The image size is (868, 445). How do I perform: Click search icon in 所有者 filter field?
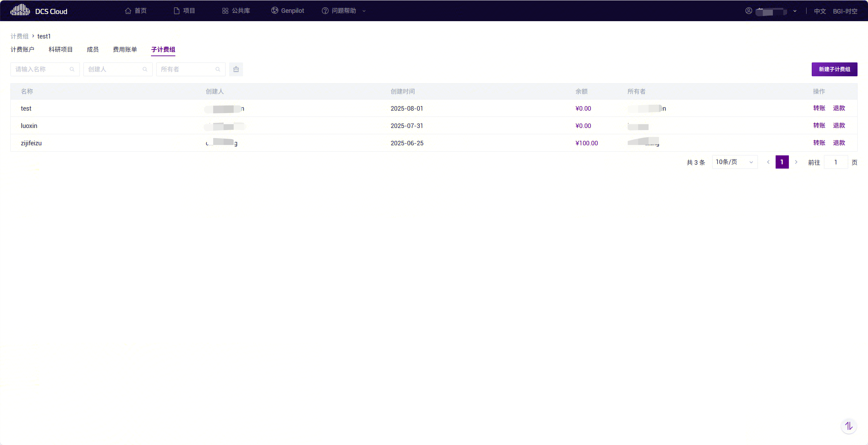pyautogui.click(x=218, y=69)
